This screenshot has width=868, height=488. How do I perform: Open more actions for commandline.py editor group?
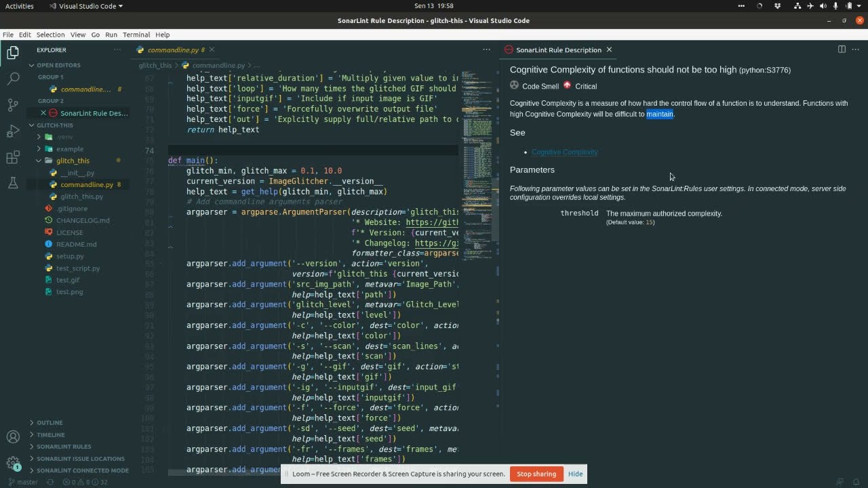click(486, 49)
